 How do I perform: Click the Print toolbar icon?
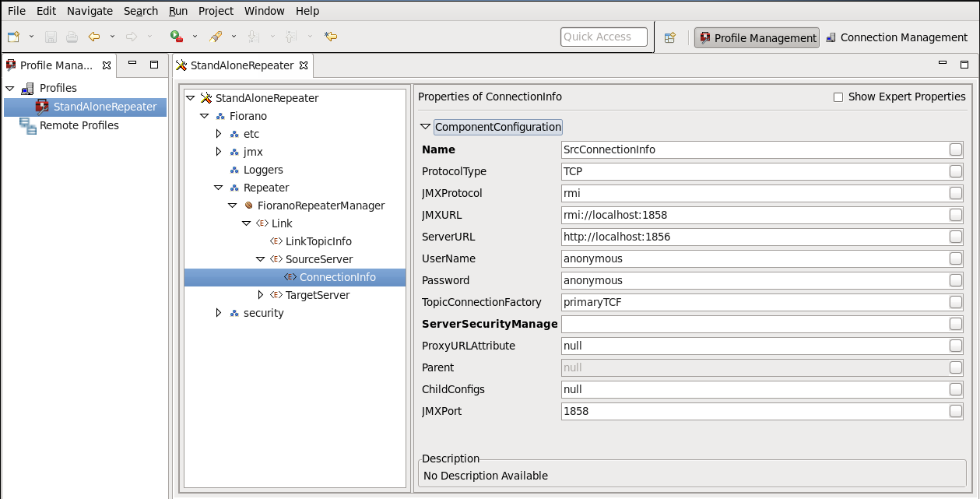[x=72, y=37]
